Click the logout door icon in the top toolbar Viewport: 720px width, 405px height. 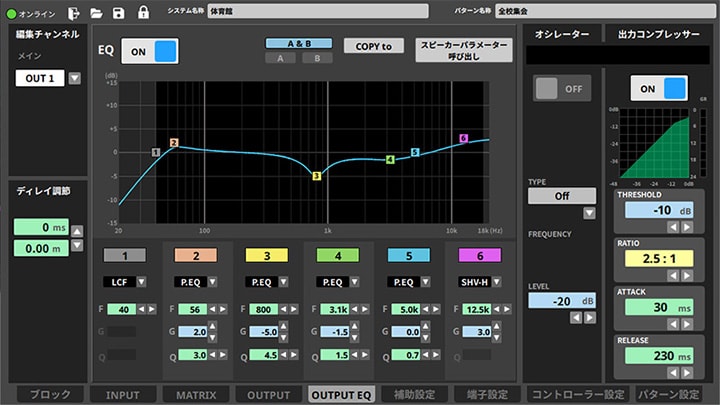pyautogui.click(x=73, y=13)
